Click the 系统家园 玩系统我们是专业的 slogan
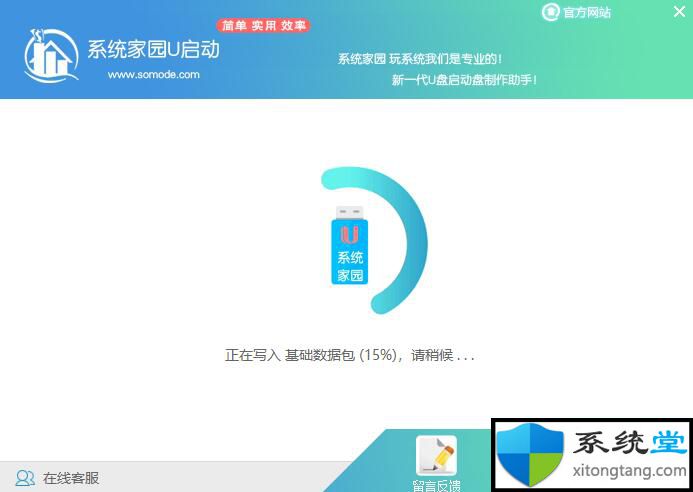This screenshot has width=693, height=492. [x=420, y=59]
